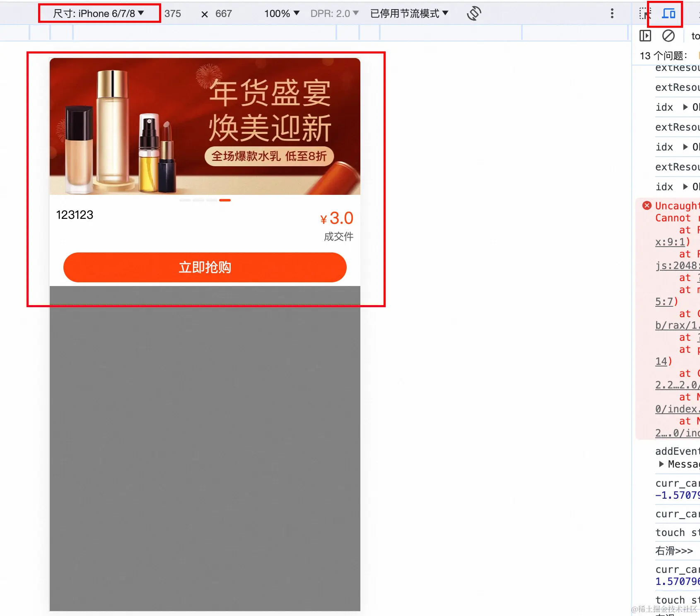Open the js:2048 source link

678,266
